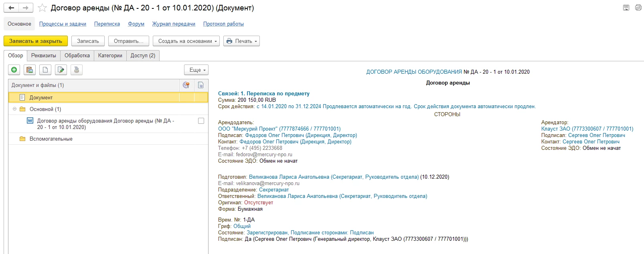Click the paste-from-clipboard image icon
644x254 pixels.
click(30, 70)
